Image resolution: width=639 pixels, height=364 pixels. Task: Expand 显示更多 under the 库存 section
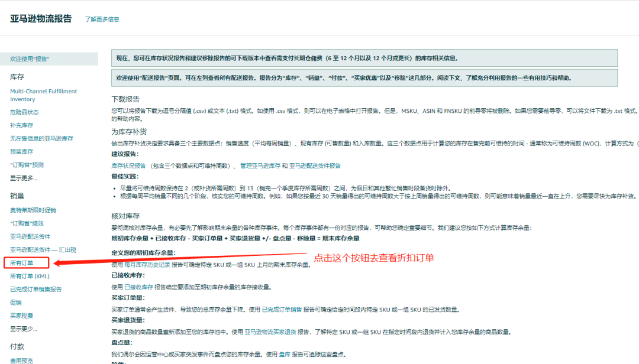pyautogui.click(x=22, y=177)
